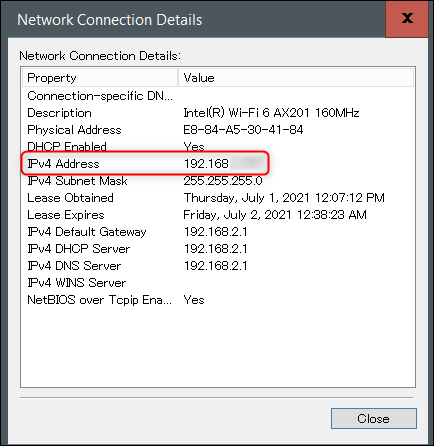Select the IPv4 DHCP Server property
This screenshot has width=434, height=446.
[x=79, y=249]
